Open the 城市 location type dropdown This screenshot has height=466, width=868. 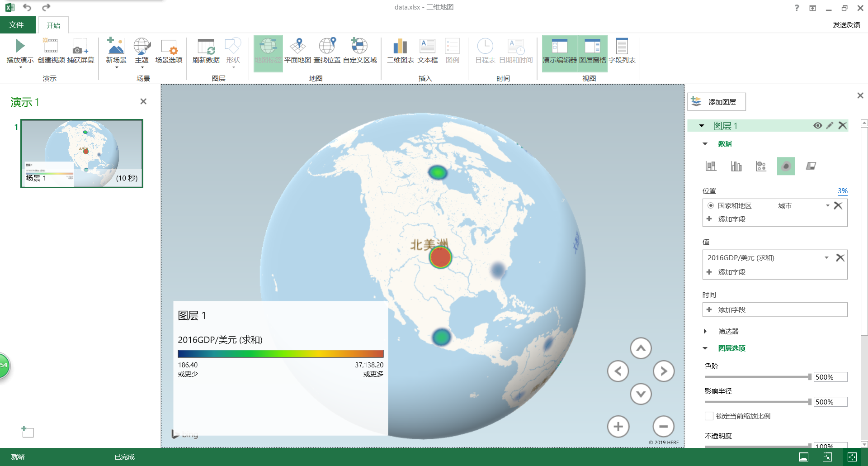pos(828,205)
